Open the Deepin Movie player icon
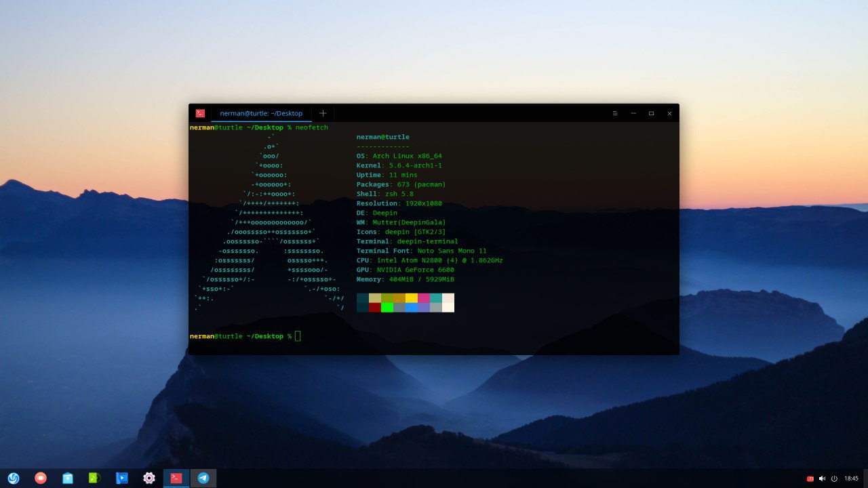This screenshot has width=868, height=488. (122, 478)
